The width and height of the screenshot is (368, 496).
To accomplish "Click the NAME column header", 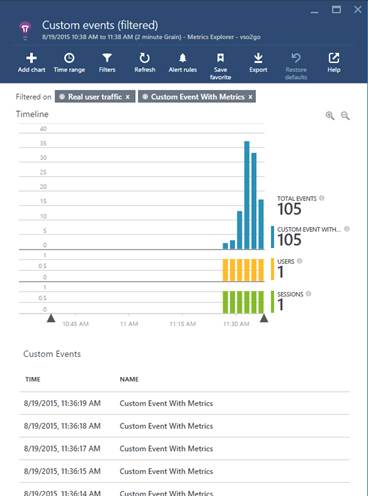I will 129,379.
